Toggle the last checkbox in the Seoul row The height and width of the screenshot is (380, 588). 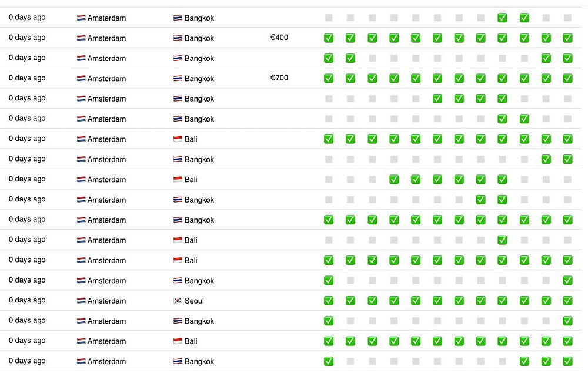pos(567,301)
